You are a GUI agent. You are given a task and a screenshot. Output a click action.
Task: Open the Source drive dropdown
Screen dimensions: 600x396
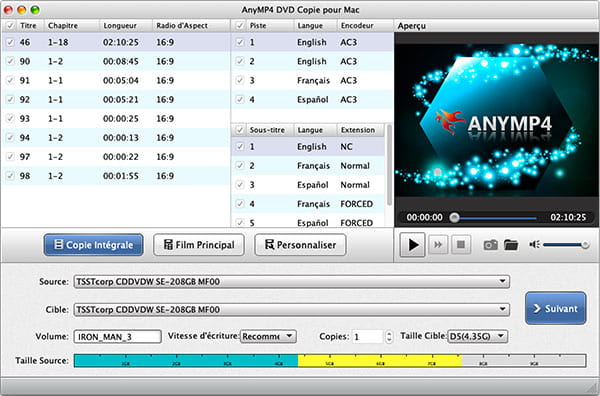click(291, 282)
